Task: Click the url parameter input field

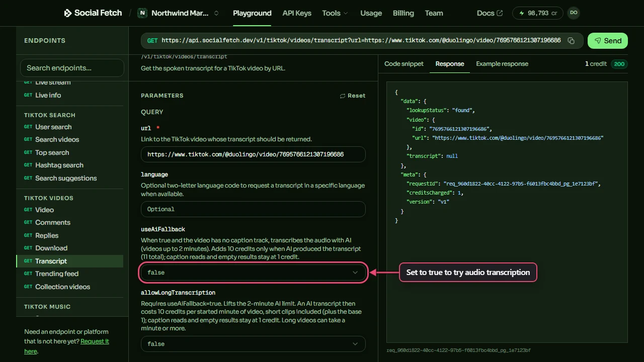Action: [x=253, y=154]
